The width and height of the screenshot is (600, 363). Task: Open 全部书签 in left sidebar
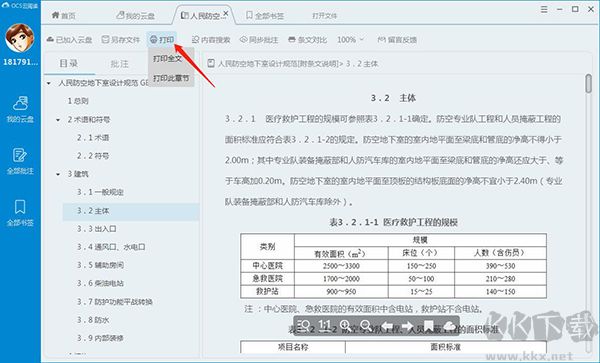point(20,213)
